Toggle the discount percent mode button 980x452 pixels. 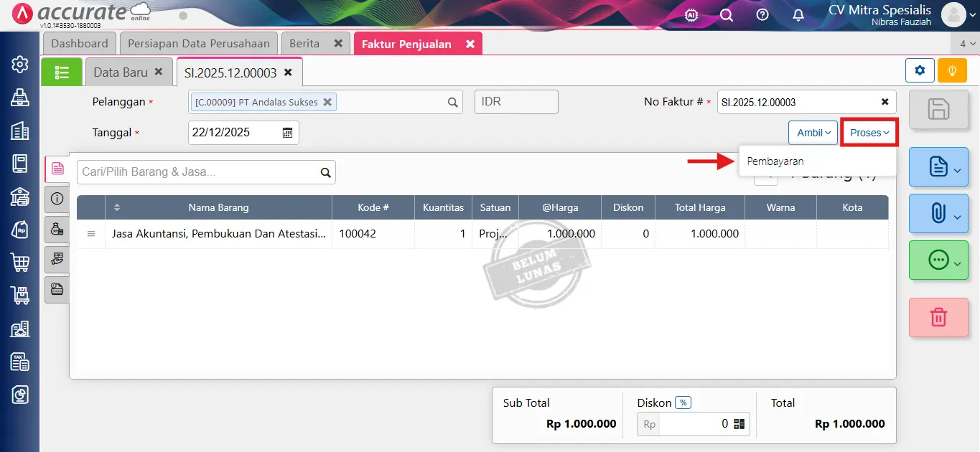(683, 403)
